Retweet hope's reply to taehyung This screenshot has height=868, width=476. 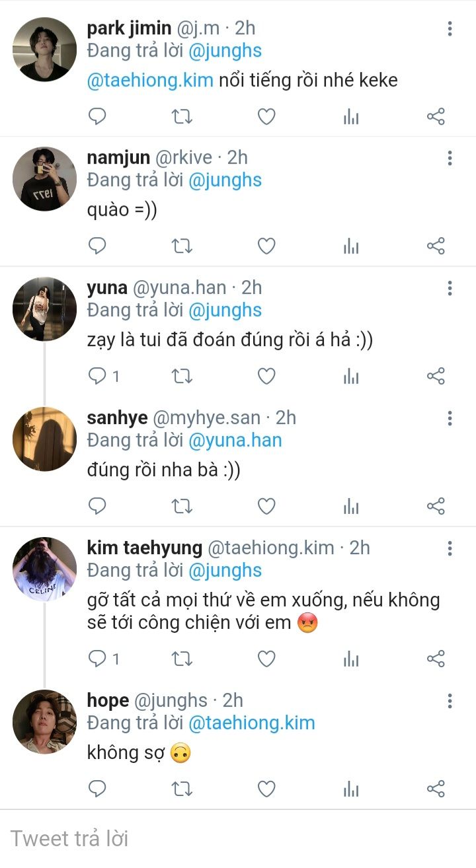pos(182,789)
